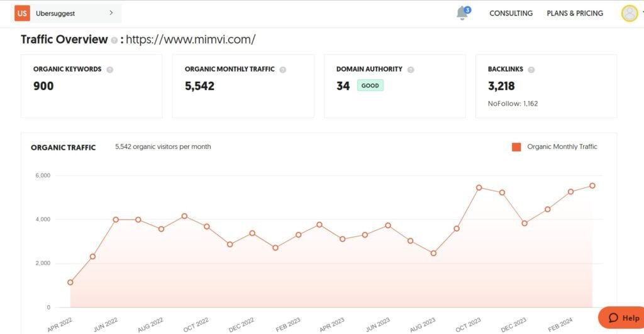This screenshot has width=644, height=334.
Task: Click help icon beside Domain Authority
Action: point(411,70)
